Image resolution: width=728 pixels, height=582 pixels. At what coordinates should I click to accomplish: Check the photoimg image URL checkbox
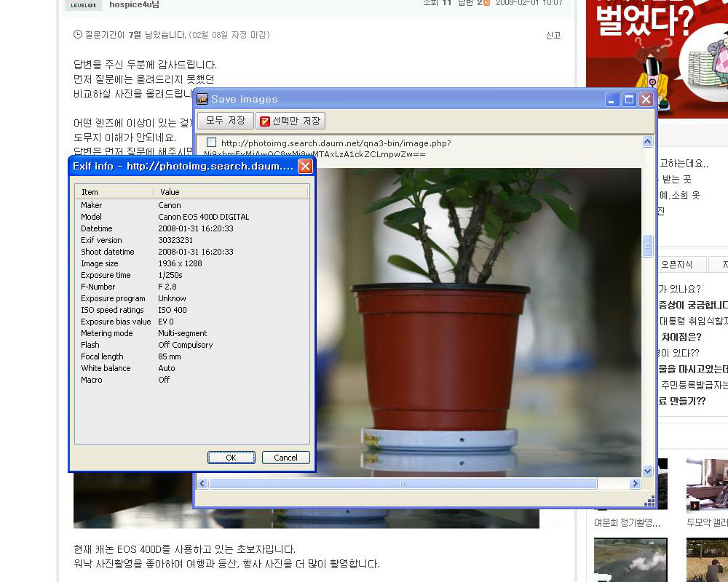[211, 143]
